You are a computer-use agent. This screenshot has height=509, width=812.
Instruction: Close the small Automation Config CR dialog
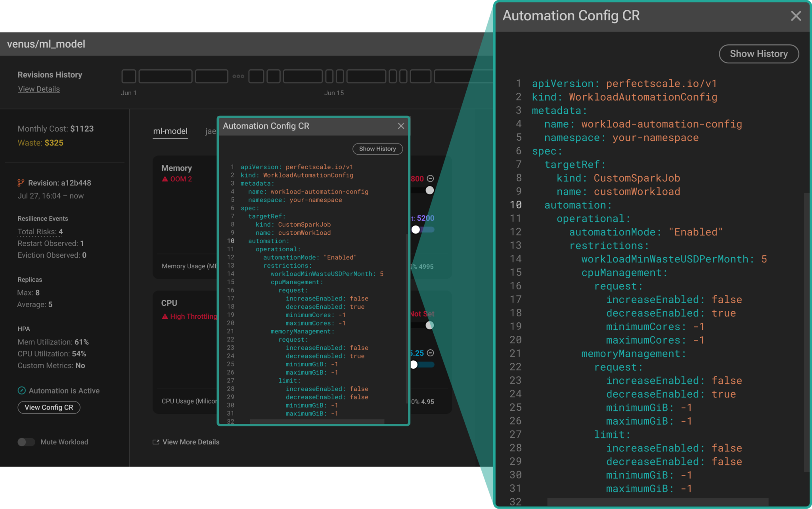click(401, 126)
